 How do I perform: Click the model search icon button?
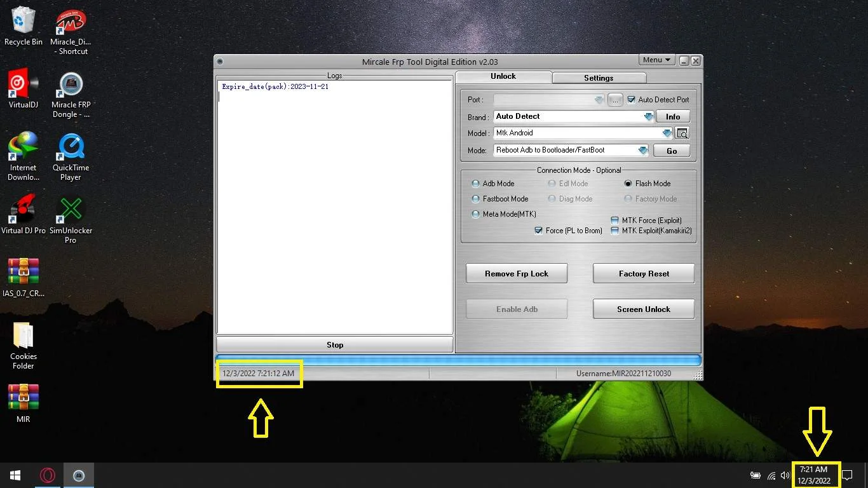(682, 133)
